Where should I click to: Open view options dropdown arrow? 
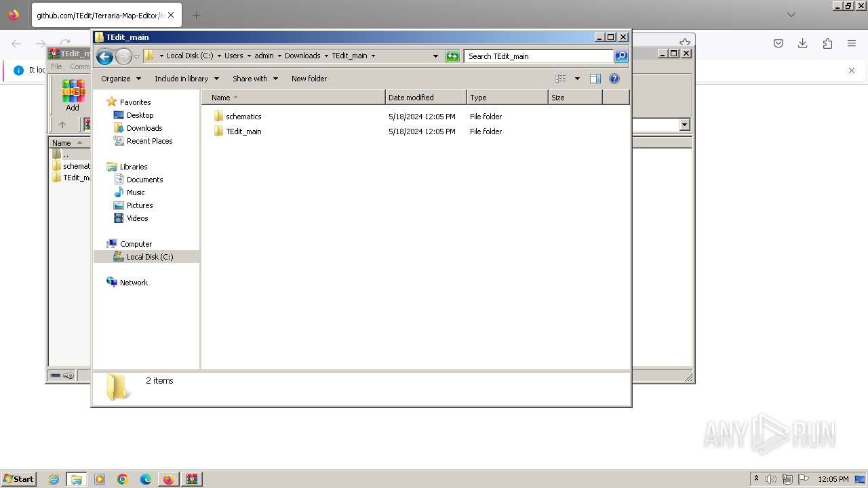click(x=577, y=79)
